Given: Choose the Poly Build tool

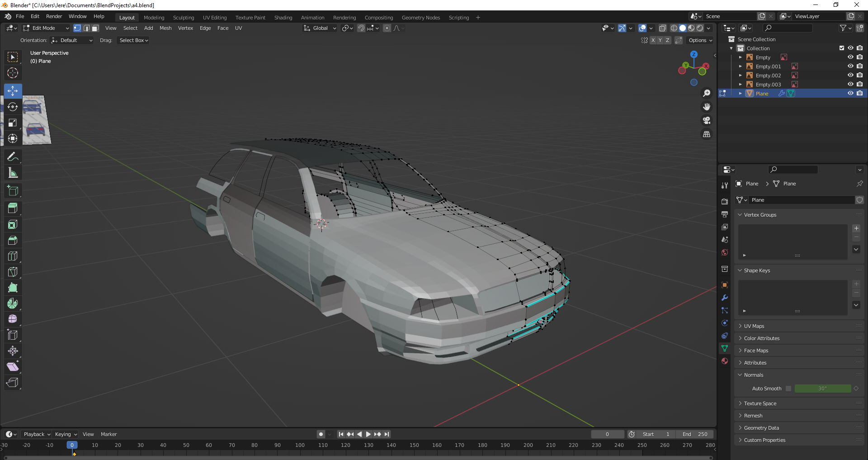Looking at the screenshot, I should [13, 288].
